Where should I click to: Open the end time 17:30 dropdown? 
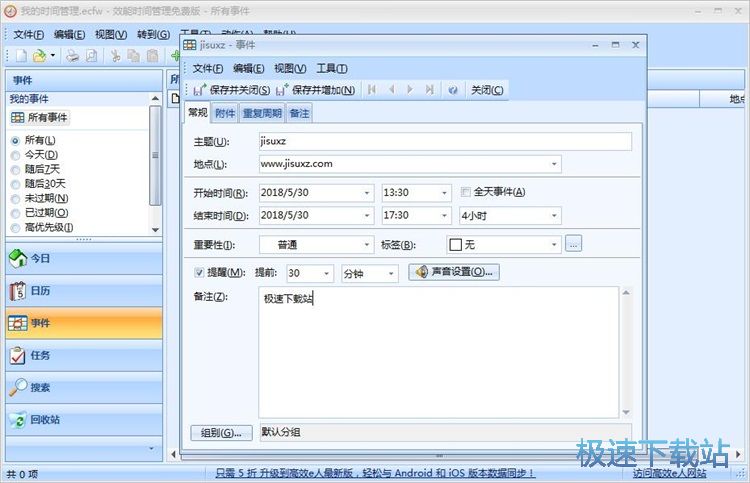(x=444, y=216)
